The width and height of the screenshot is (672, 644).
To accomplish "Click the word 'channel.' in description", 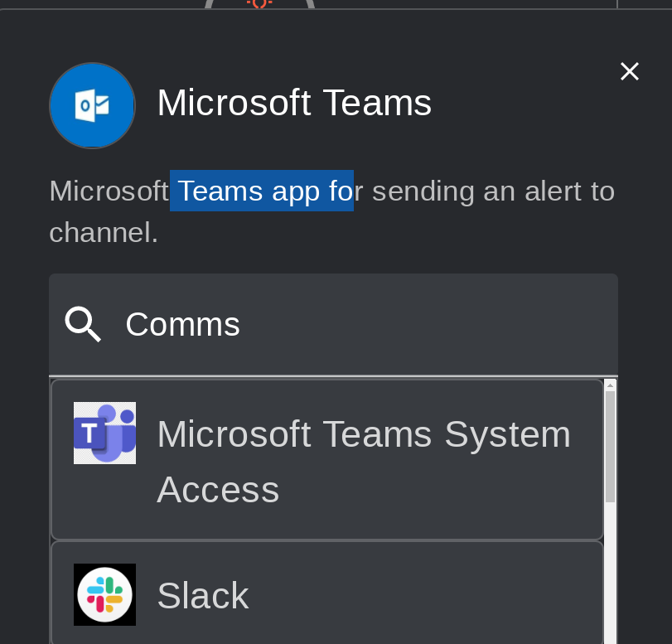I will (104, 232).
